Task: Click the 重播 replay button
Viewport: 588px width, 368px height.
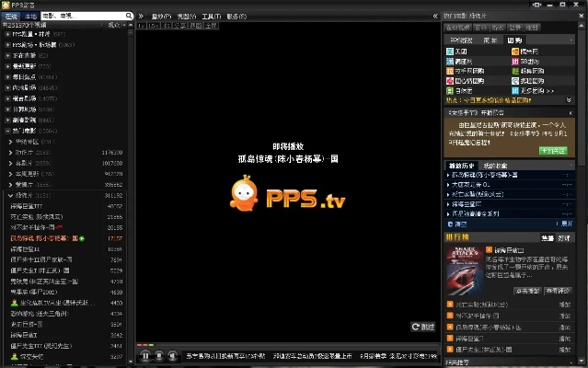Action: pyautogui.click(x=423, y=327)
